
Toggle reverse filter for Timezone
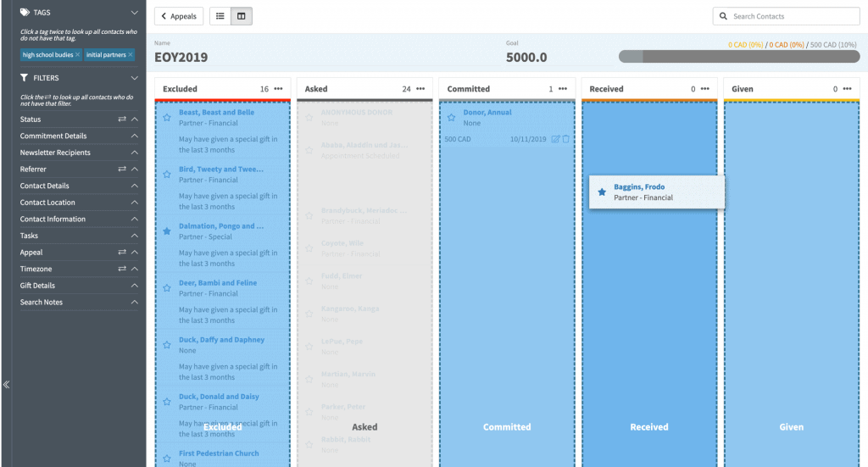(x=122, y=269)
